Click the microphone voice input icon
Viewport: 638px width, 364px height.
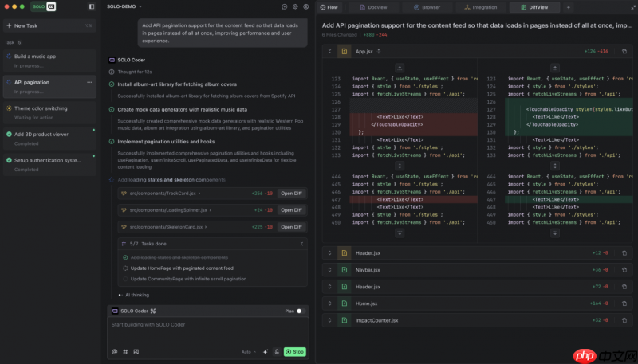pos(277,351)
